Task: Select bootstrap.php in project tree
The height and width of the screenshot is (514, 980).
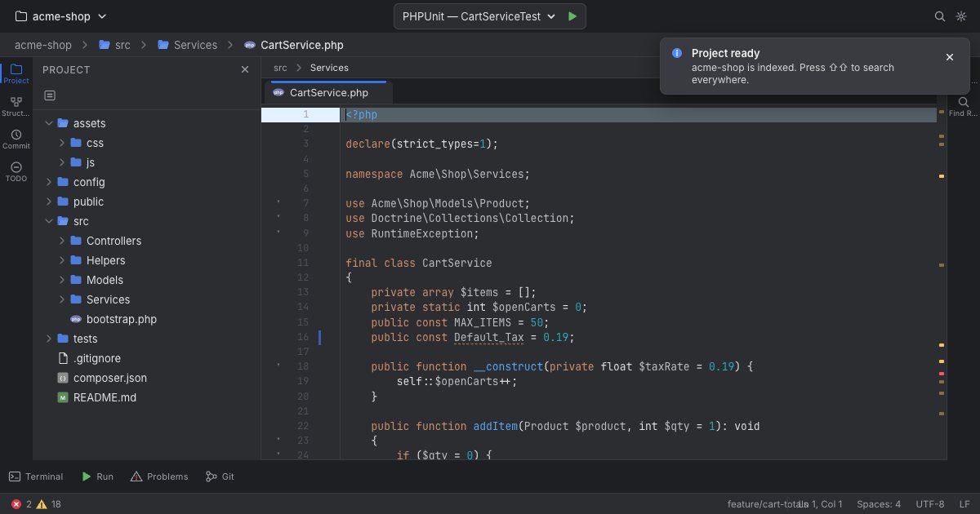Action: 147,319
